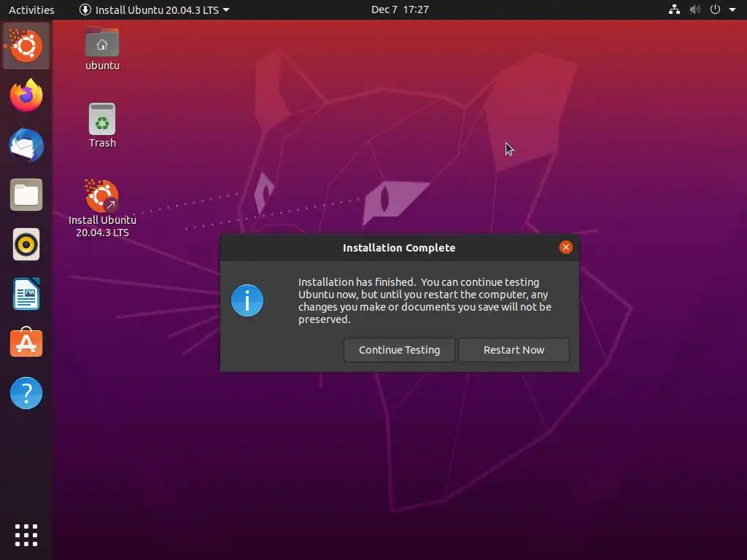
Task: Click the 'Installation has finished' message text
Action: [425, 300]
